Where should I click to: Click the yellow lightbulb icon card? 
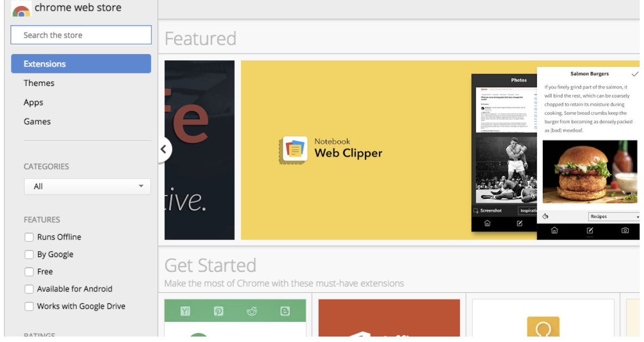[543, 319]
